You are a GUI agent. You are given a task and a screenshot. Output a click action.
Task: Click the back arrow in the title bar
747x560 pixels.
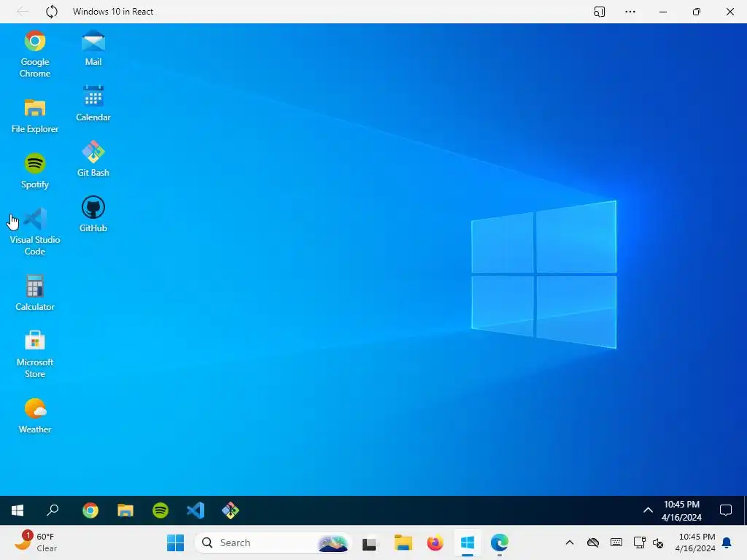pyautogui.click(x=23, y=12)
